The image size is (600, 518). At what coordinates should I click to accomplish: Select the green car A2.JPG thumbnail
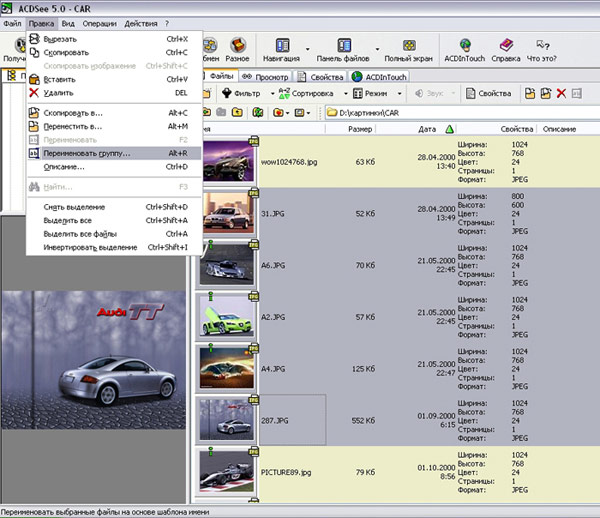click(x=227, y=316)
